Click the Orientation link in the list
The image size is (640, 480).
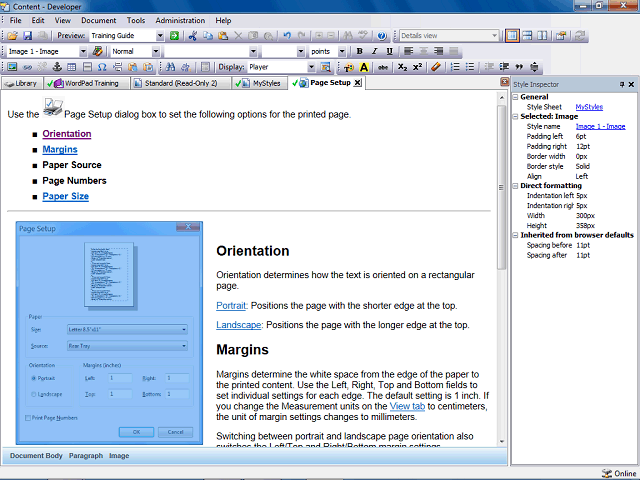67,134
